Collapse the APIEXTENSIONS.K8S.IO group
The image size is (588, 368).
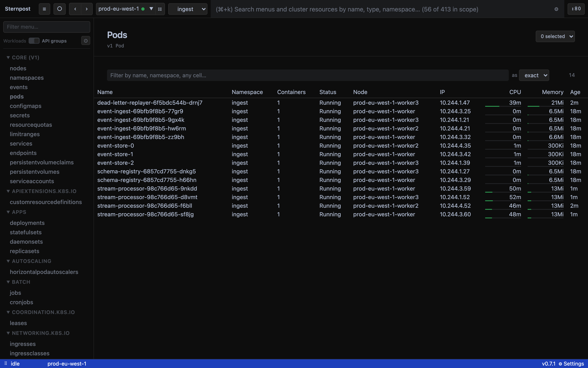(42, 191)
